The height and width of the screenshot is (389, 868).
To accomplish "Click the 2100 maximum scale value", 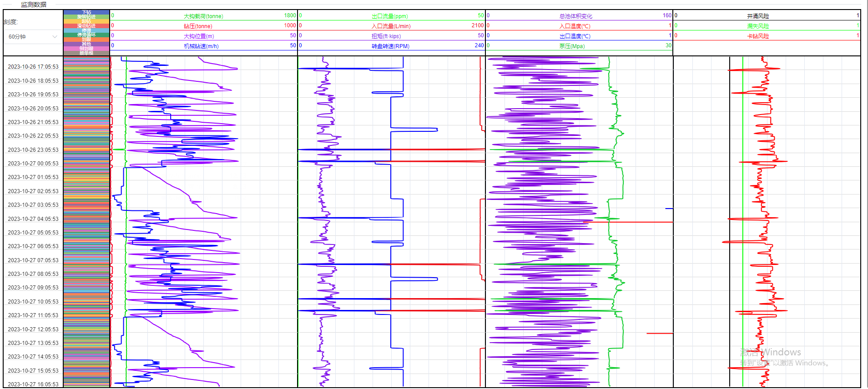I will pyautogui.click(x=478, y=25).
